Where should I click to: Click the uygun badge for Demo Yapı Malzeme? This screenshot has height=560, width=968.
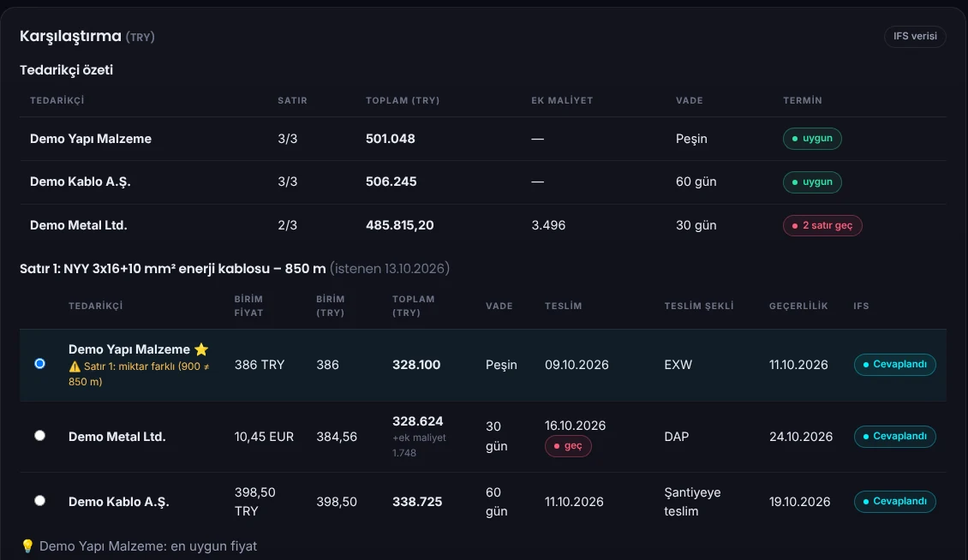click(x=812, y=139)
